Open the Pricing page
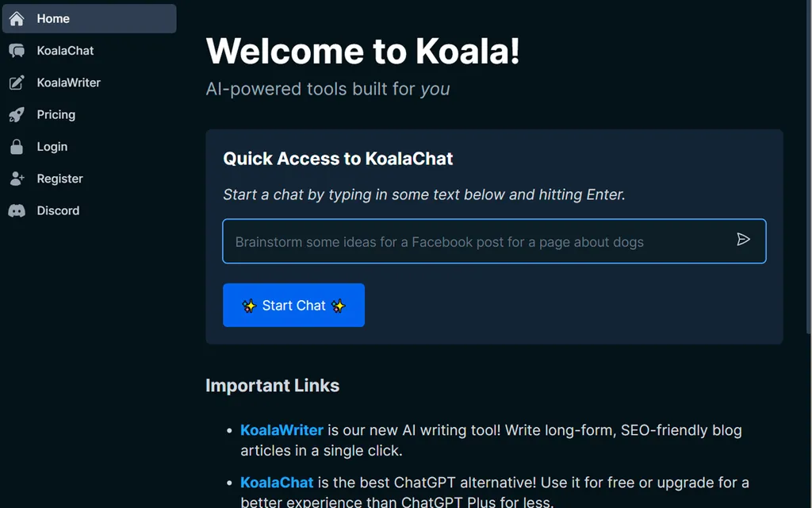 click(56, 114)
